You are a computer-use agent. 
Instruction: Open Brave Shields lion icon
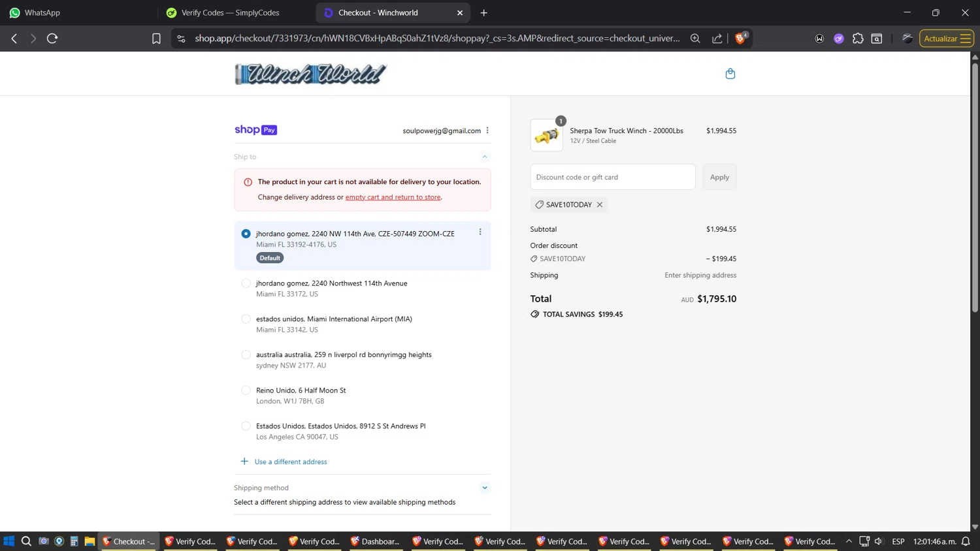pyautogui.click(x=741, y=38)
